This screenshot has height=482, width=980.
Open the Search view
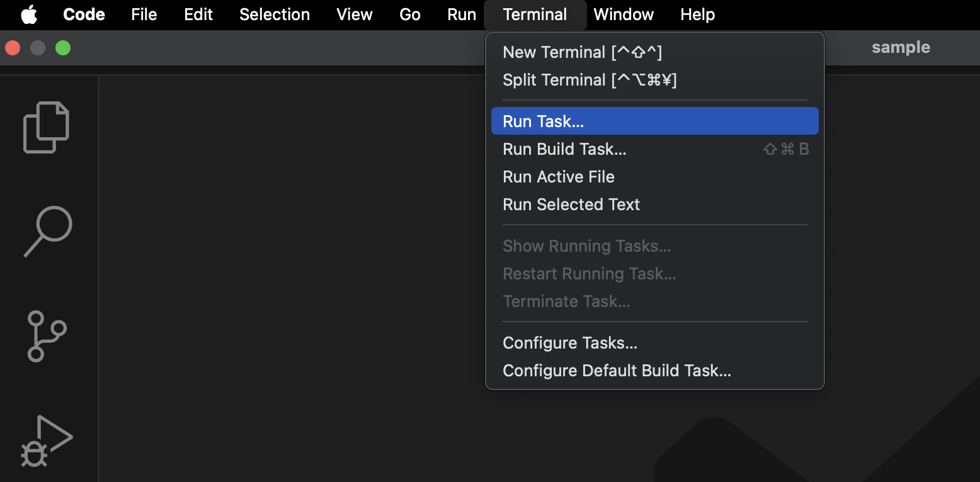(x=47, y=233)
